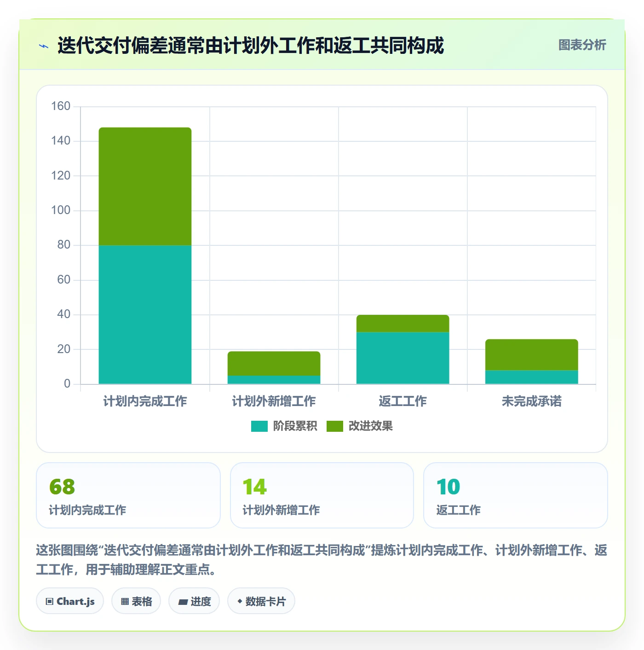Select the 表格 tag

tap(136, 601)
